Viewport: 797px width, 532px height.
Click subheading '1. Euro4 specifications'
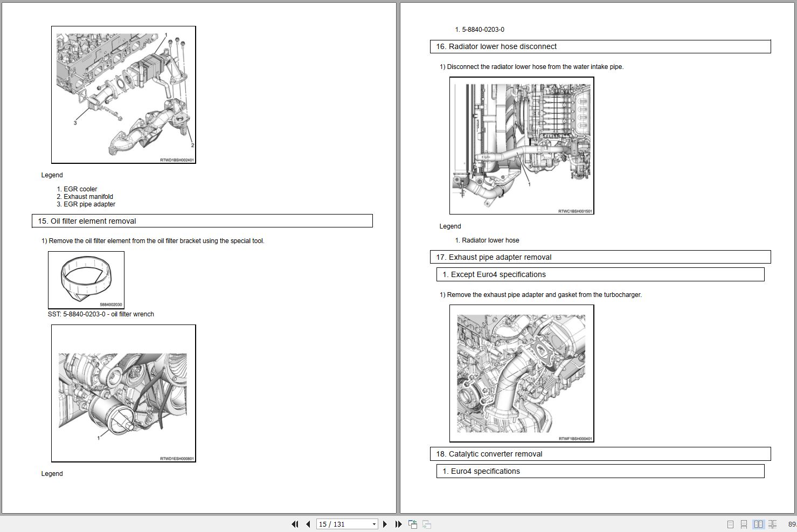point(600,471)
